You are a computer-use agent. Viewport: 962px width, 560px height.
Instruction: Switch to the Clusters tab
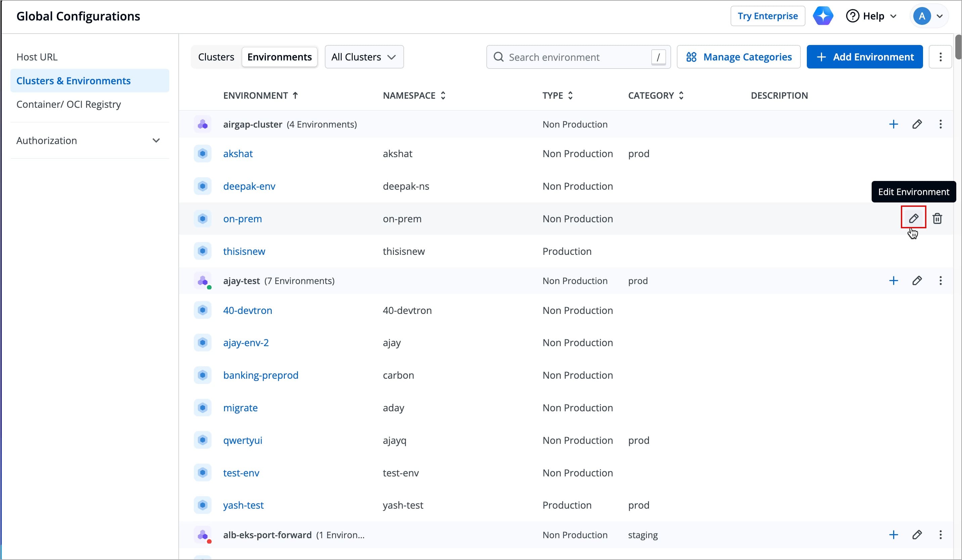click(216, 57)
